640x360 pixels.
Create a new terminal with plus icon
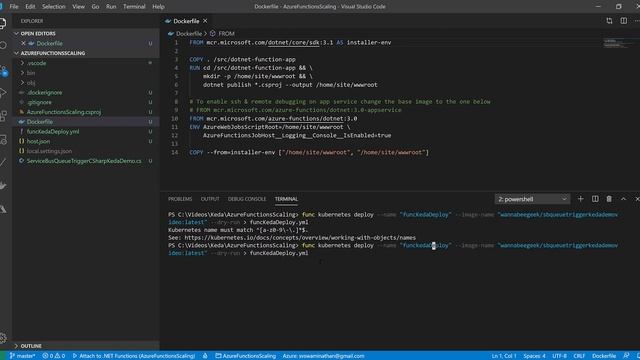coord(580,199)
